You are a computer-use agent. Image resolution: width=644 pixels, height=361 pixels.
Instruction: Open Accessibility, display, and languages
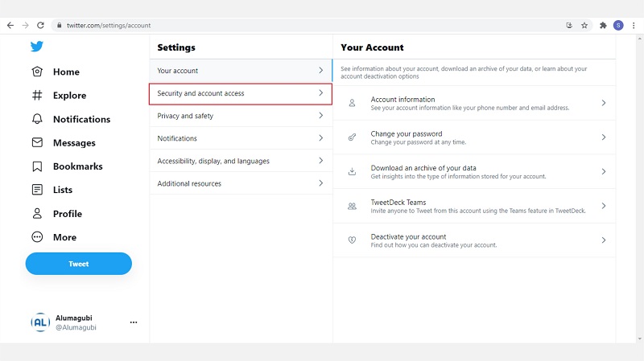pos(241,161)
